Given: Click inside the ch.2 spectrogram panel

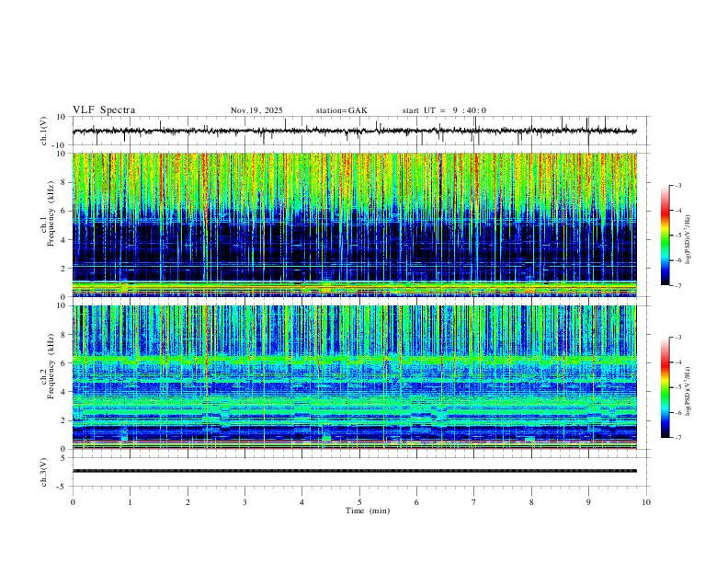Looking at the screenshot, I should 355,377.
